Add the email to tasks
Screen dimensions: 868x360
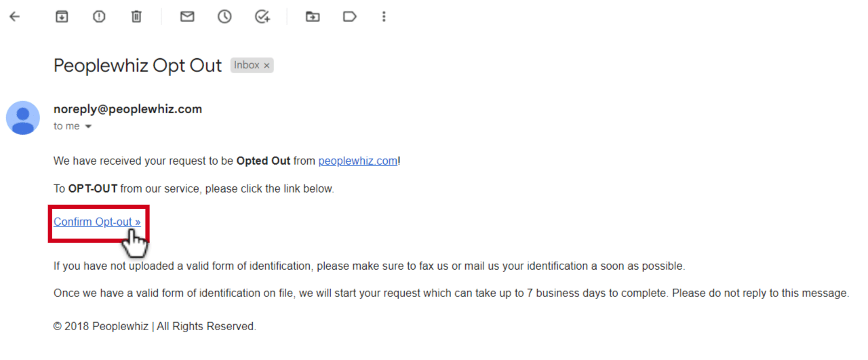pos(262,17)
